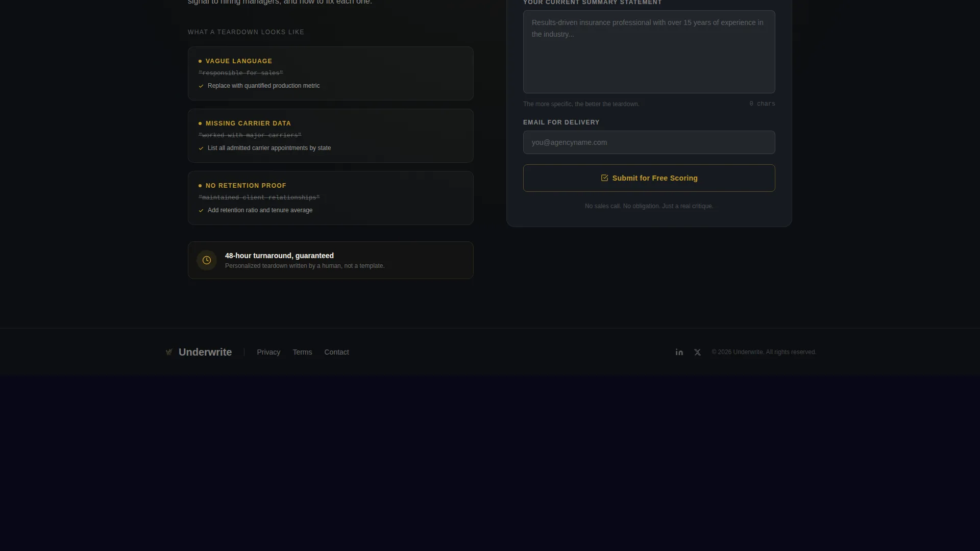Open the Terms footer link
This screenshot has height=551, width=980.
[302, 352]
